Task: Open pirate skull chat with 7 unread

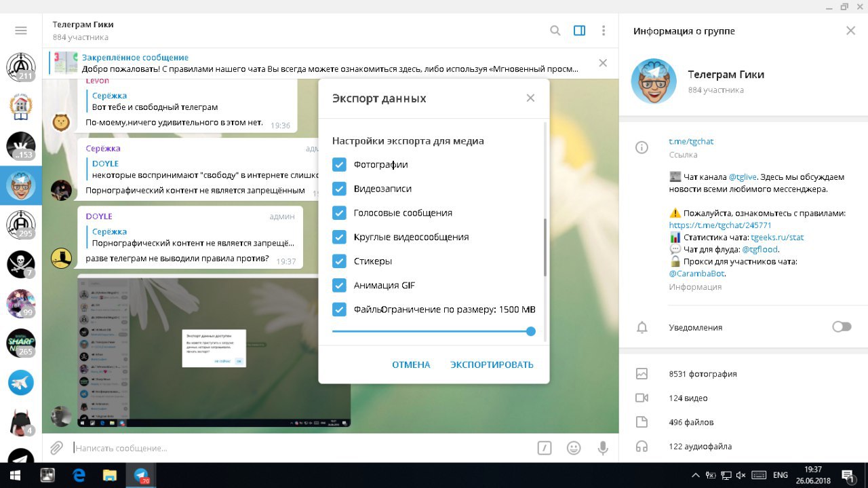Action: tap(20, 264)
